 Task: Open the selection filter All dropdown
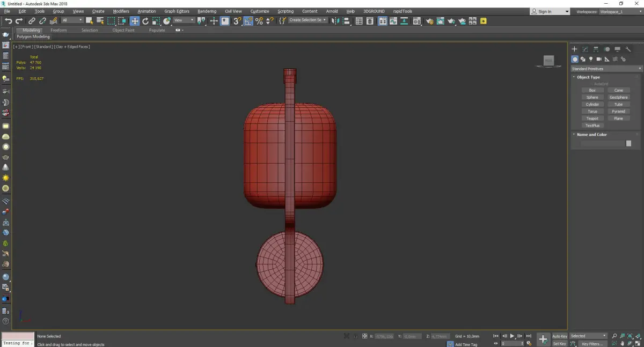pos(72,20)
